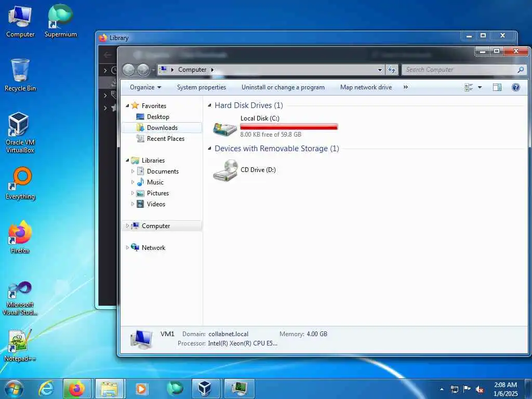
Task: Select the CD Drive (D:) icon
Action: (x=225, y=170)
